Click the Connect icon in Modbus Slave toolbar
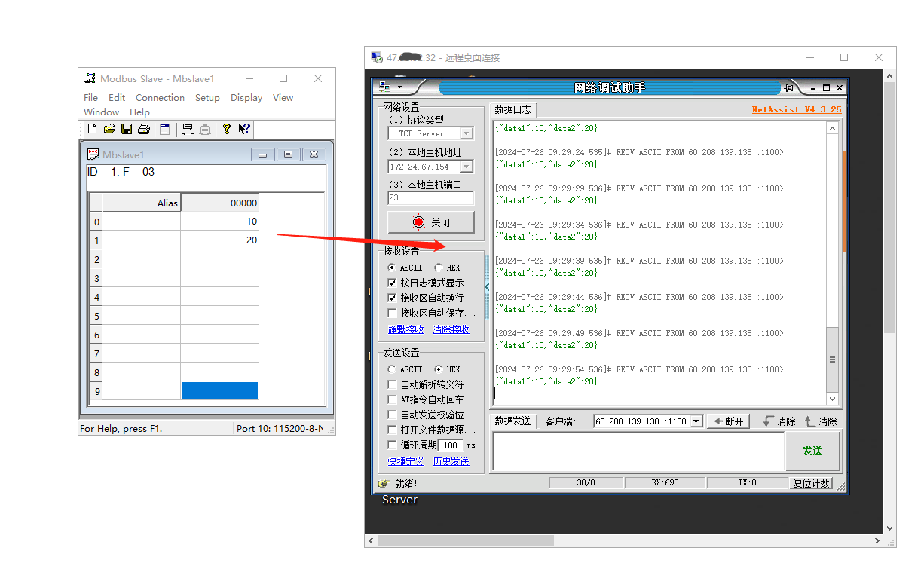 pos(188,129)
